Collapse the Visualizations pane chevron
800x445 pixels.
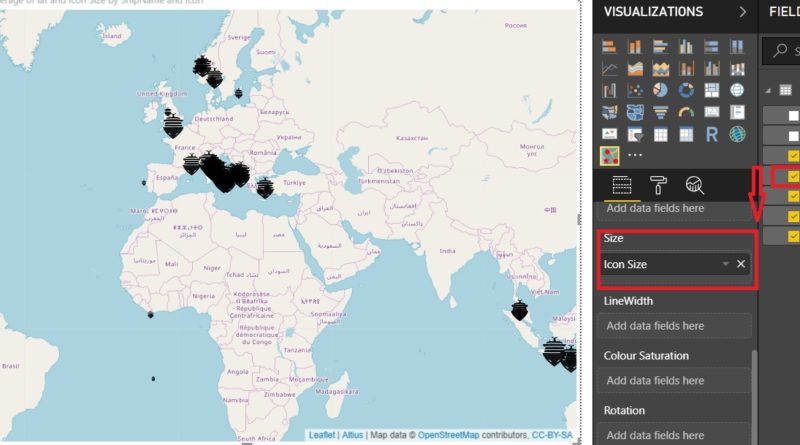point(742,12)
